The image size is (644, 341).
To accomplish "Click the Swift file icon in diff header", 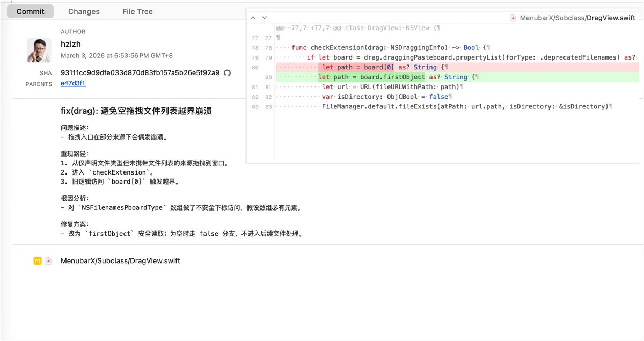I will pyautogui.click(x=514, y=18).
